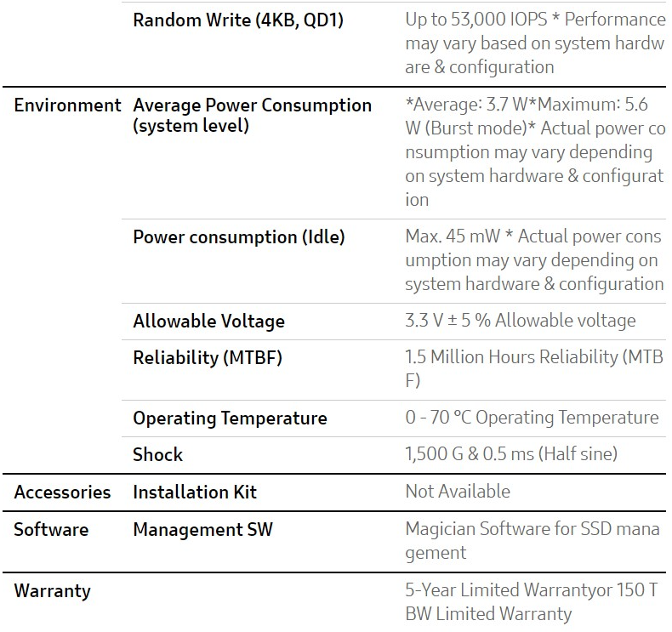672x632 pixels.
Task: Click the Environment category heading
Action: point(68,105)
